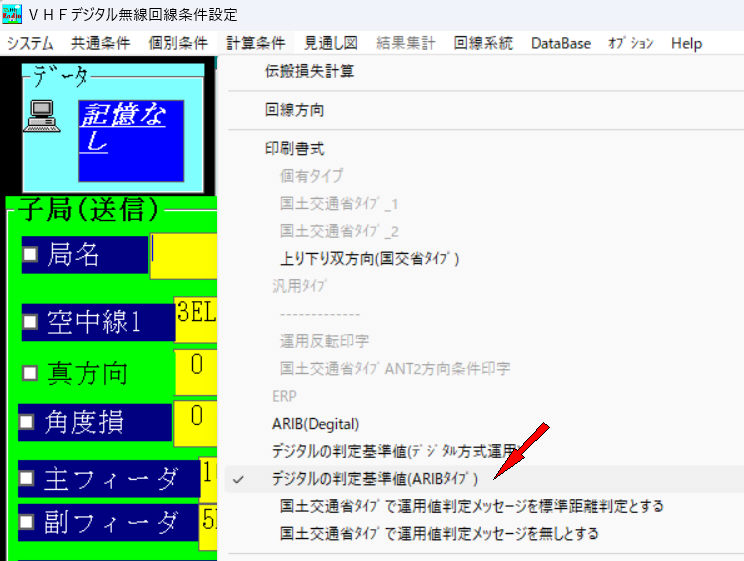744x561 pixels.
Task: Uncheck デジタルの判定基準値(ARIBタイプ) menu item
Action: (x=375, y=479)
